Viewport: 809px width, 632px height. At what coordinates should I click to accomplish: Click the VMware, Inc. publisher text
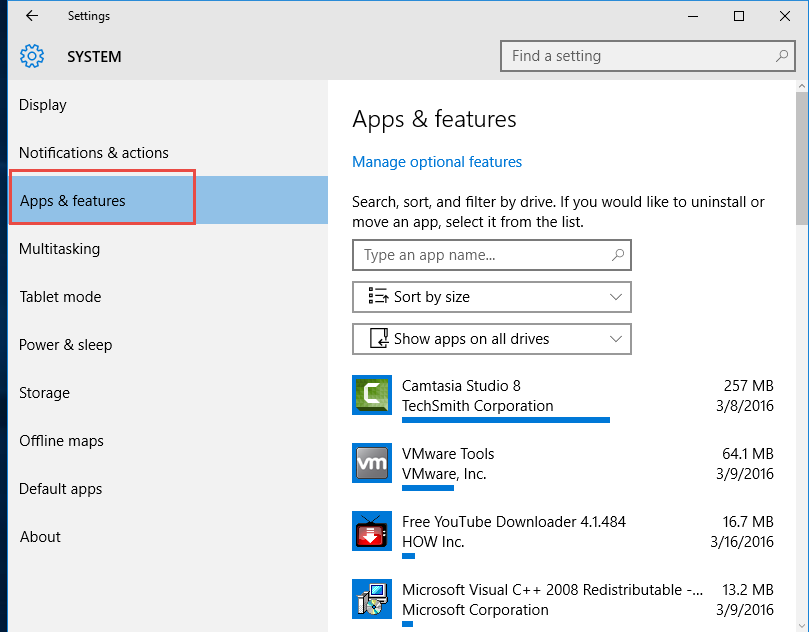(444, 474)
